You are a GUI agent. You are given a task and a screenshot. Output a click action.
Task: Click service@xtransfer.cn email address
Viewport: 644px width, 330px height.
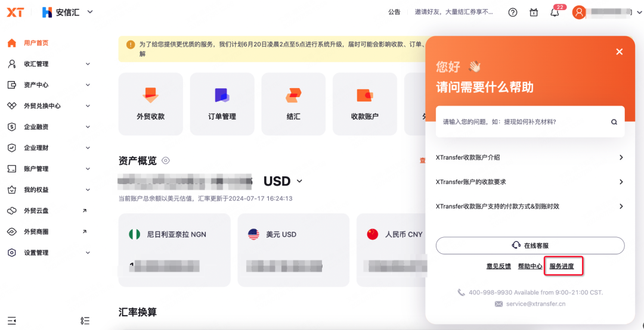pyautogui.click(x=535, y=304)
